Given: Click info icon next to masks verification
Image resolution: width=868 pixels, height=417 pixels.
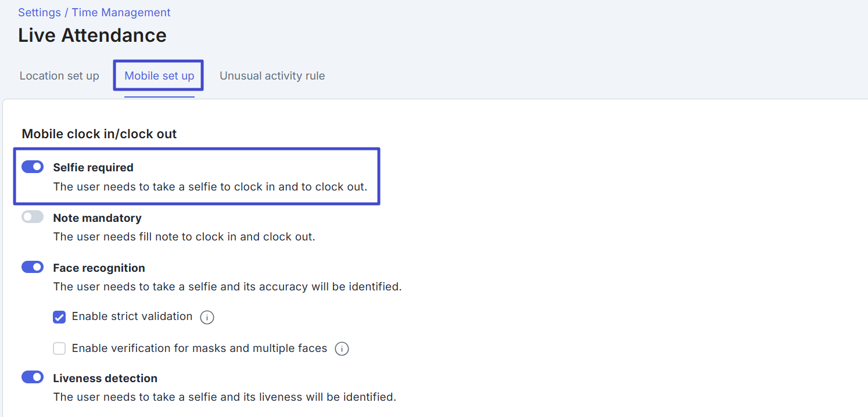Looking at the screenshot, I should coord(342,349).
